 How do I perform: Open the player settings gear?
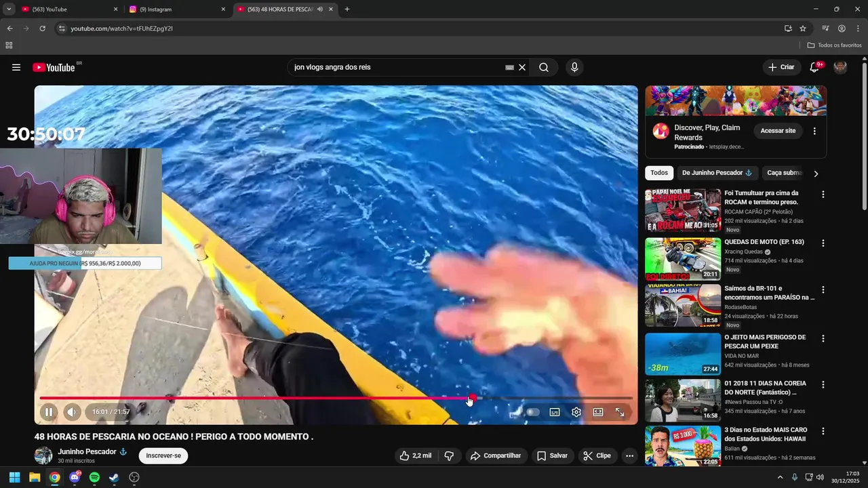[576, 412]
